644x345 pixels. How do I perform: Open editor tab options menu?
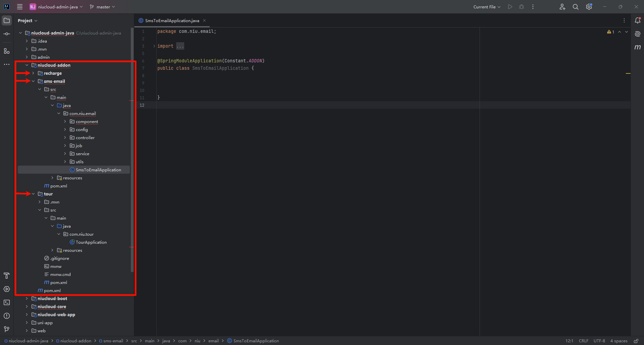click(624, 20)
